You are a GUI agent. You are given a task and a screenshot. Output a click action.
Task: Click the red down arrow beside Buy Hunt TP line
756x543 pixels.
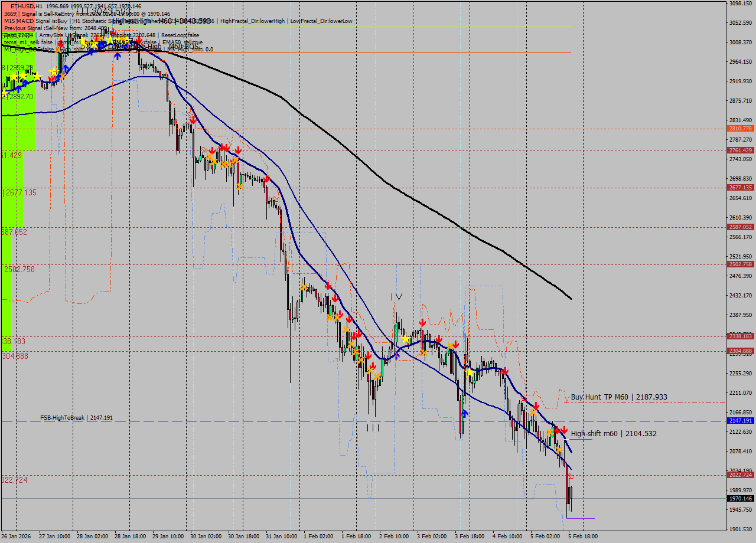pos(536,406)
